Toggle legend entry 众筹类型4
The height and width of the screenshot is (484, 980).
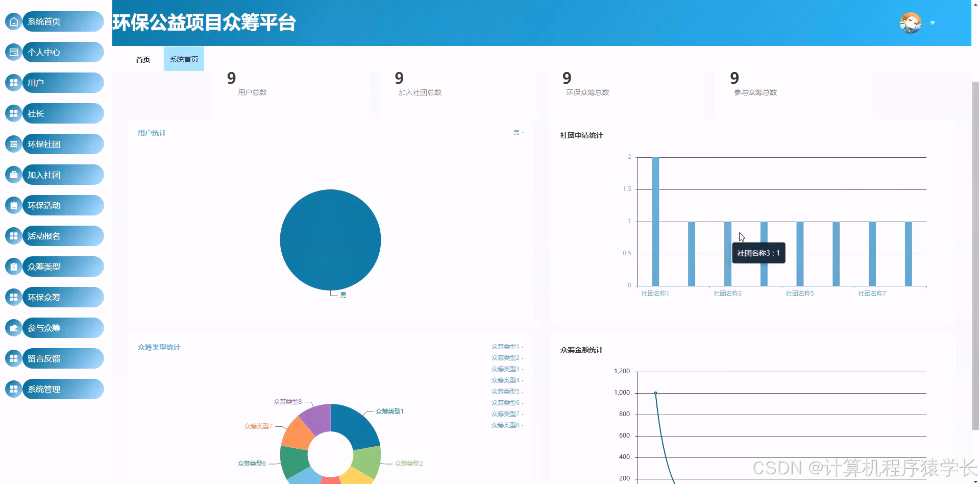[x=507, y=380]
